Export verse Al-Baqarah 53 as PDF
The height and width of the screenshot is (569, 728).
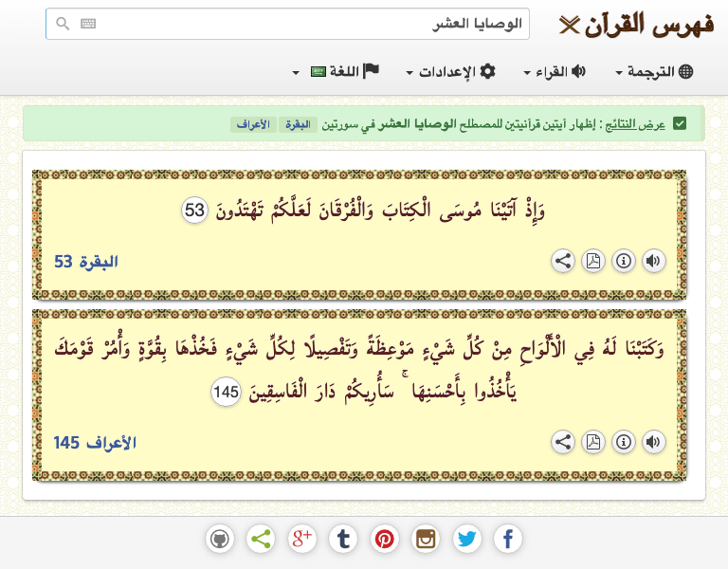point(592,262)
